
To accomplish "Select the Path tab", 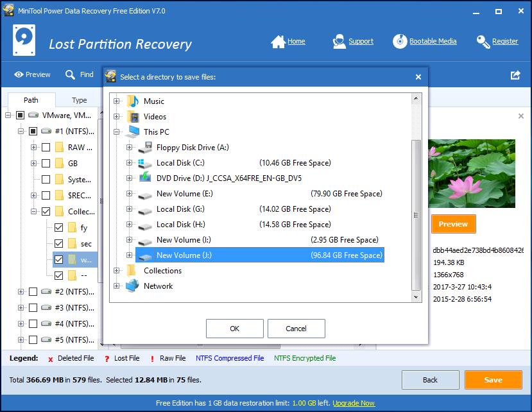I will (x=31, y=100).
